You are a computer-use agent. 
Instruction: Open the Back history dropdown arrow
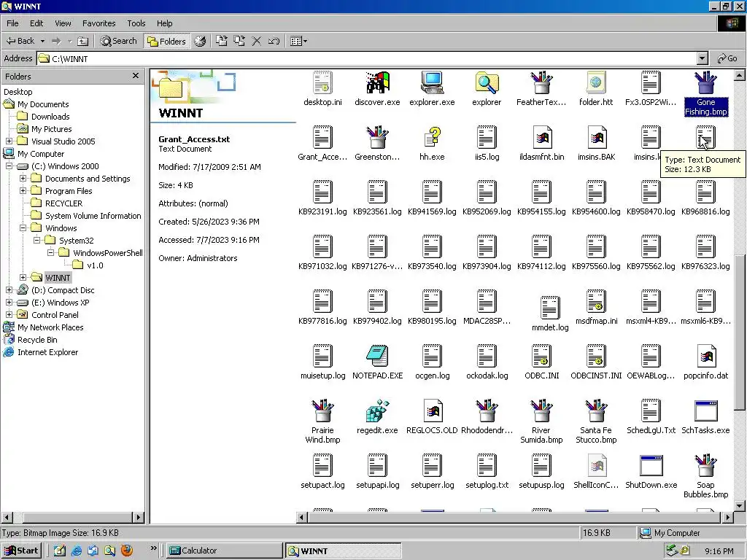(x=42, y=41)
